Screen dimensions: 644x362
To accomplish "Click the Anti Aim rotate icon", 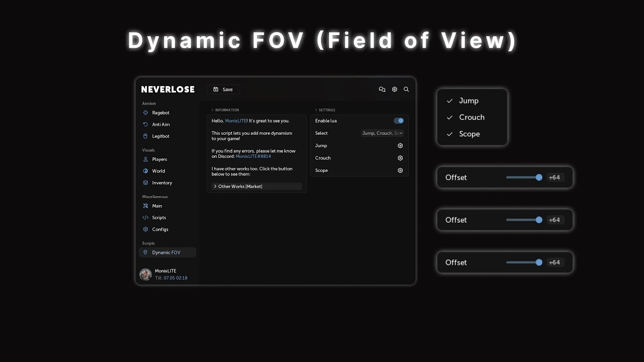I will coord(145,124).
